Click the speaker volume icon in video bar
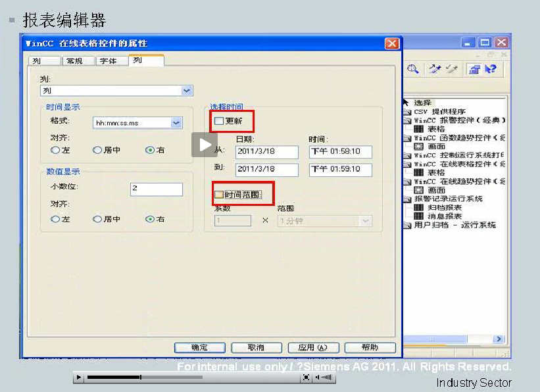Screen dimensions: 540x392 [x=317, y=377]
